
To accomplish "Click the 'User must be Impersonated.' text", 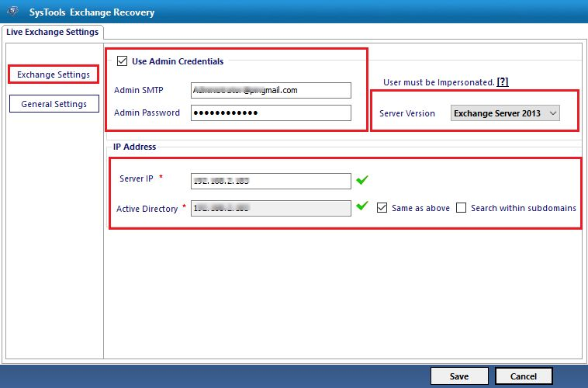I will pos(439,82).
